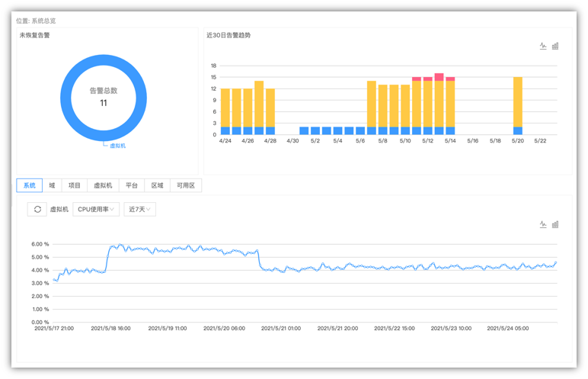This screenshot has height=379, width=588.
Task: Click the 告警总数 11 center text
Action: tap(103, 97)
